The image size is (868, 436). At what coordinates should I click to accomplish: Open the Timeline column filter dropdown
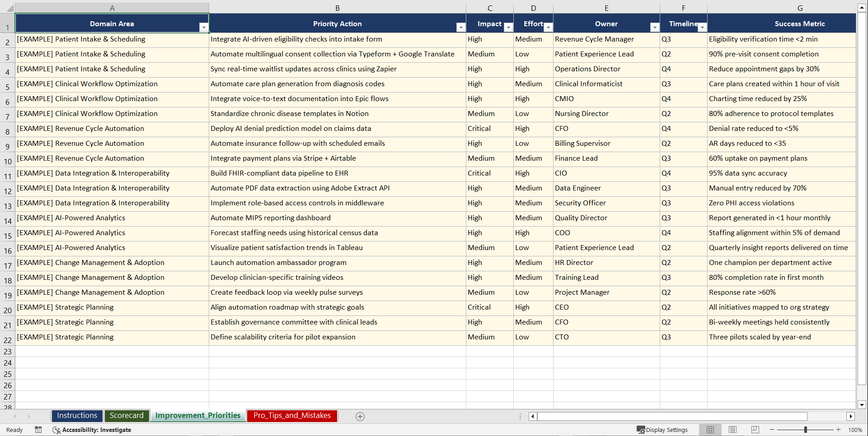pos(702,27)
